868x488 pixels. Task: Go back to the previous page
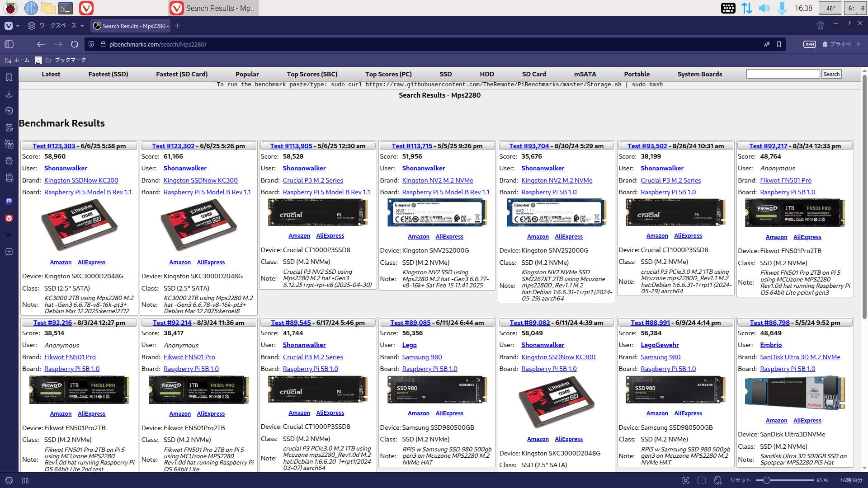click(41, 44)
